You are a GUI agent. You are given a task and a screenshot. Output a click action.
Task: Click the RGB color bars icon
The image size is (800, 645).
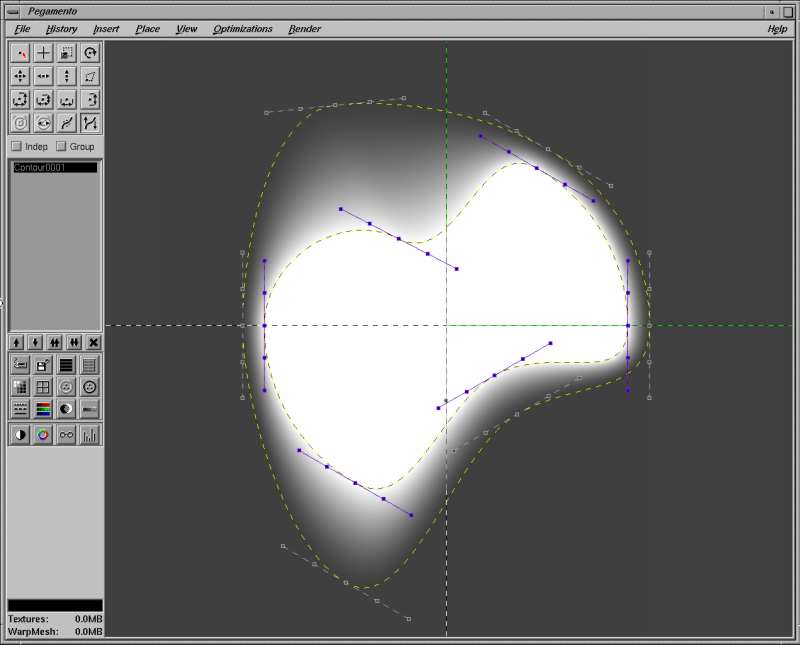pyautogui.click(x=43, y=409)
